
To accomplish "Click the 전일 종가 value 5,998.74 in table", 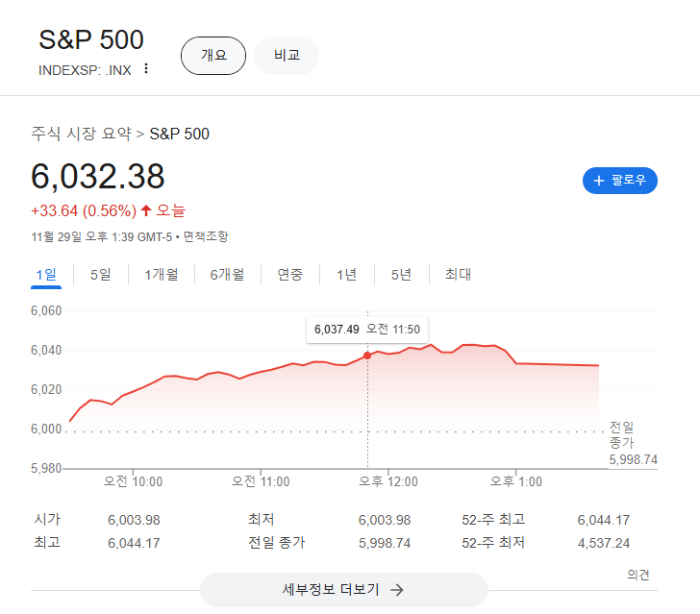I will [x=385, y=543].
